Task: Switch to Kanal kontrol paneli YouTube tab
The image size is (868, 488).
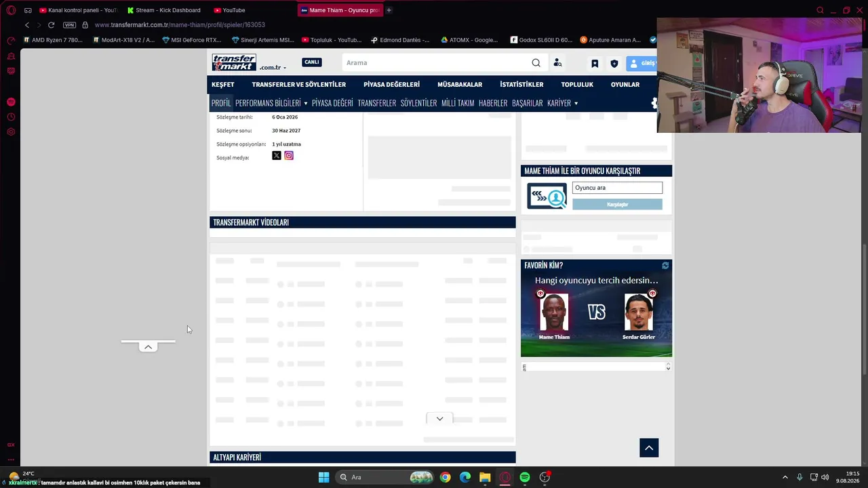Action: coord(78,10)
